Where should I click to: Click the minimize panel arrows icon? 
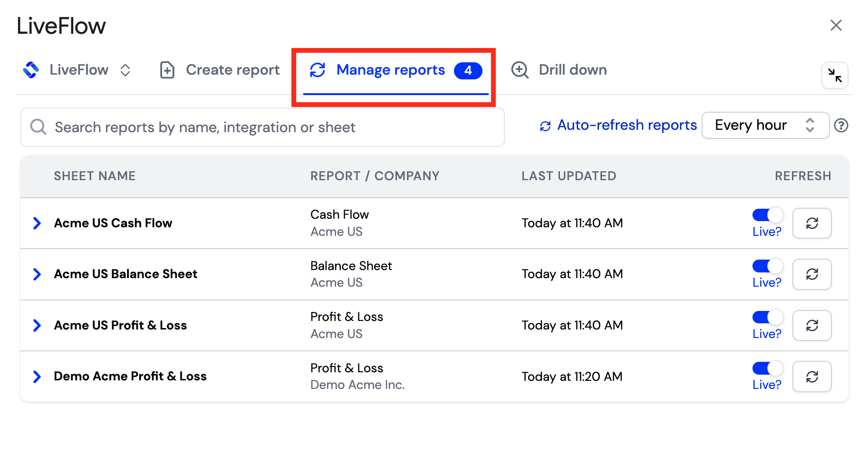point(835,75)
